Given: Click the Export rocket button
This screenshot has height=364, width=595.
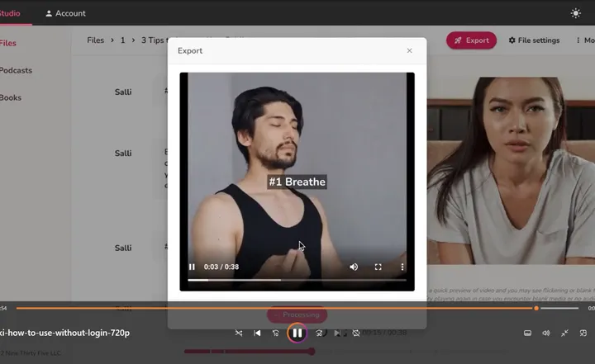Looking at the screenshot, I should pyautogui.click(x=471, y=40).
